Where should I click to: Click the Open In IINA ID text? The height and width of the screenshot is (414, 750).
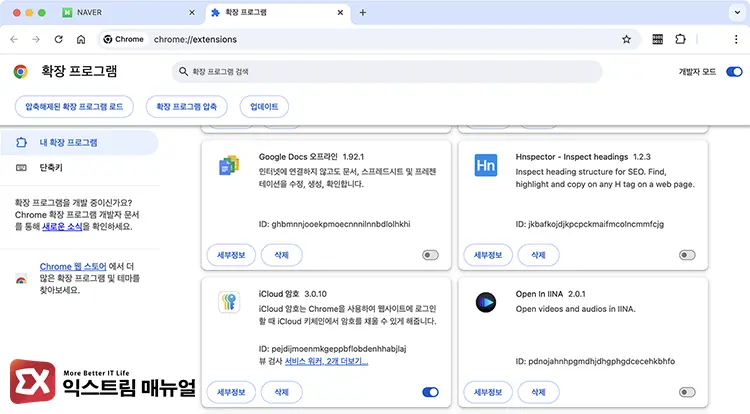point(595,361)
